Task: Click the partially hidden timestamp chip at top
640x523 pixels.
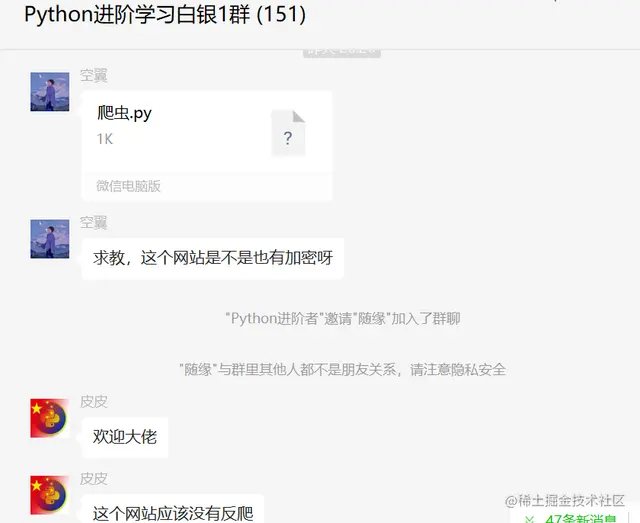Action: tap(342, 53)
